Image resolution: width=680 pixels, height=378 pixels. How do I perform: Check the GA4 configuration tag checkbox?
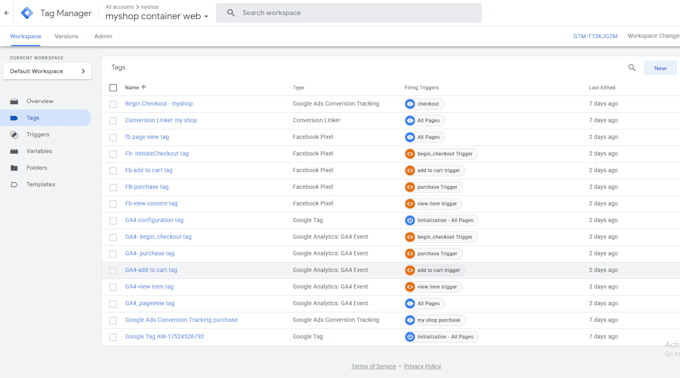pos(113,221)
